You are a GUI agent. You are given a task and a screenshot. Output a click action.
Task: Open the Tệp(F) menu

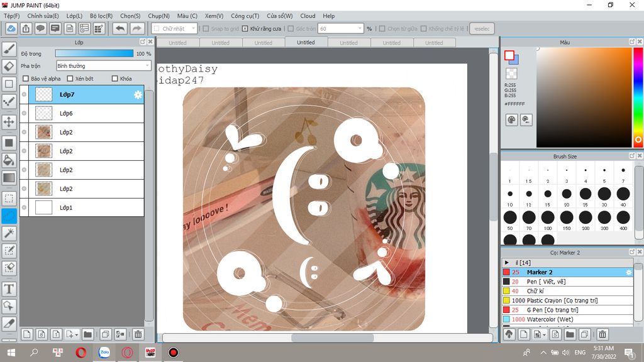click(x=11, y=16)
